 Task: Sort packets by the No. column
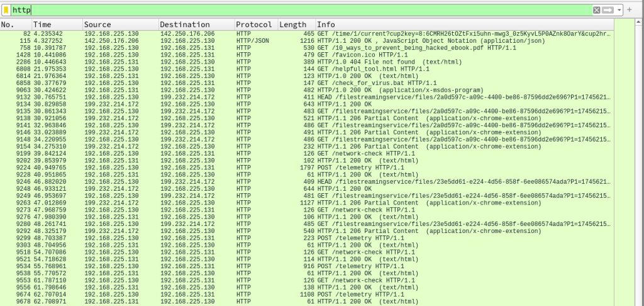tap(15, 25)
